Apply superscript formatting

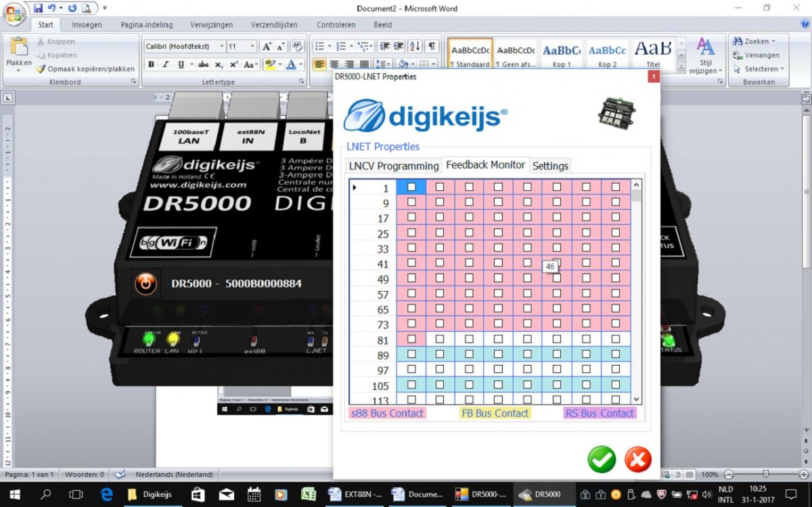(x=233, y=65)
